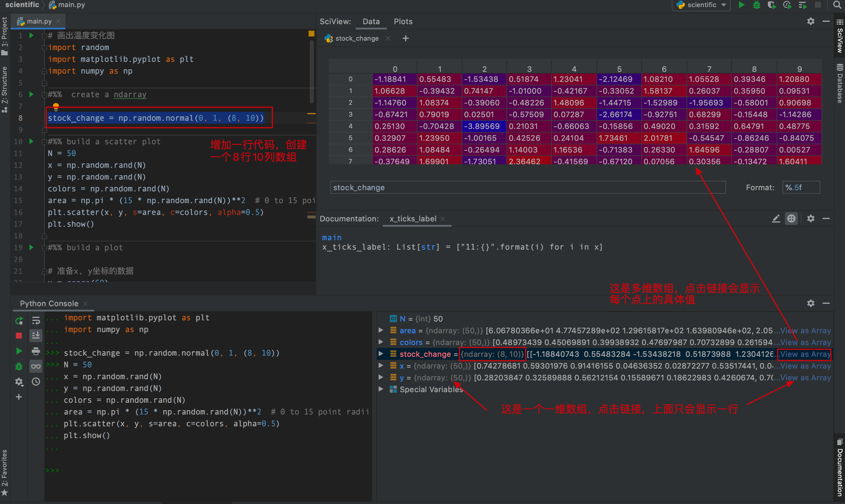The height and width of the screenshot is (504, 845).
Task: Attach debugger in Python console
Action: [x=19, y=366]
